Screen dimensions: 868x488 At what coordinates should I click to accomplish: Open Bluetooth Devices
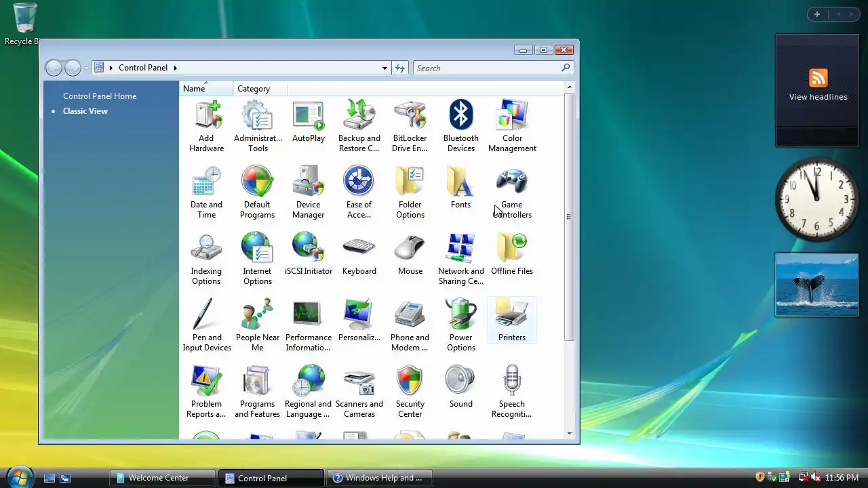461,126
